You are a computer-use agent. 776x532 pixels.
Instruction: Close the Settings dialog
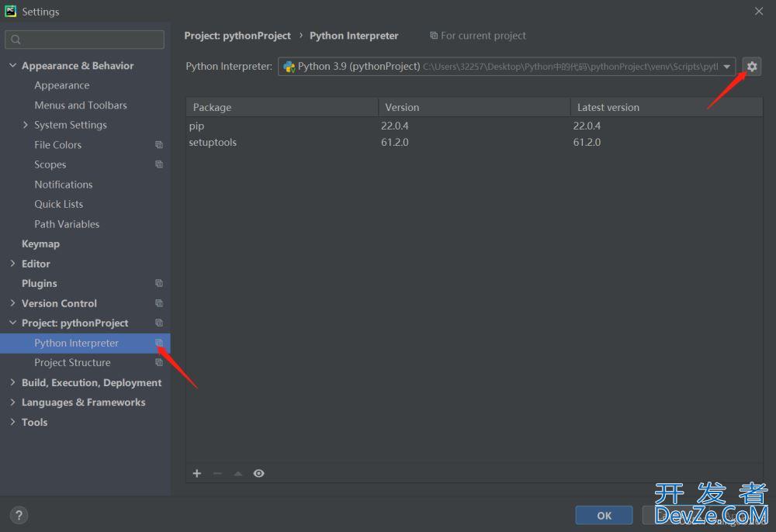tap(759, 11)
